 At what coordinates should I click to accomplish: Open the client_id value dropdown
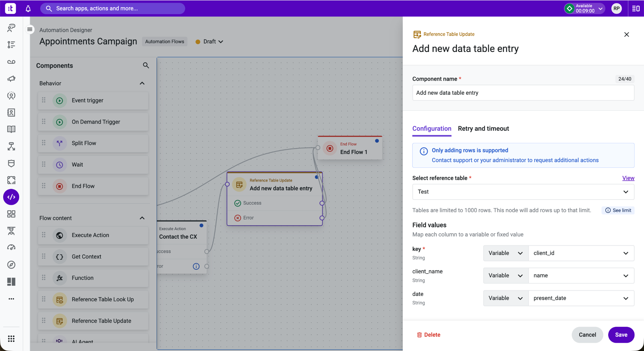(x=581, y=253)
